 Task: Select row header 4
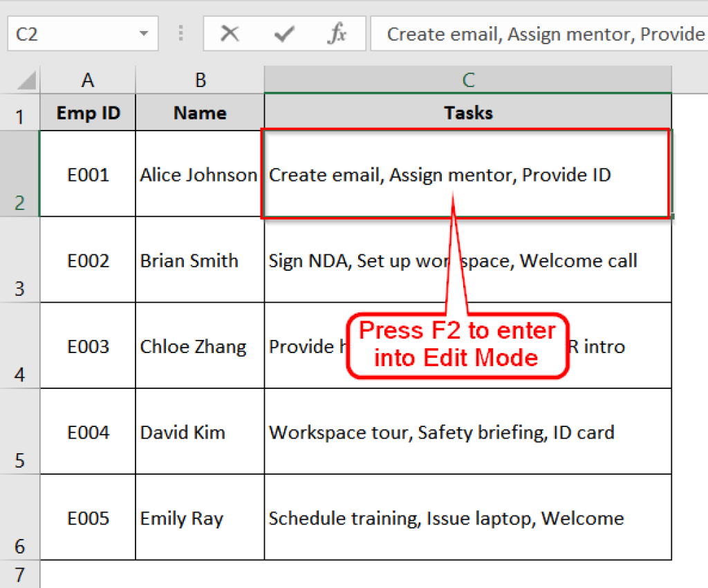click(21, 347)
